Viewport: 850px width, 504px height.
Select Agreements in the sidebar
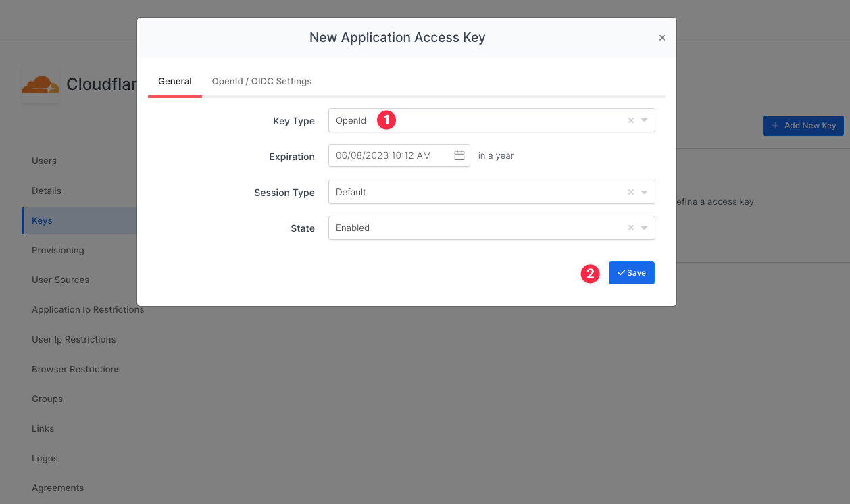click(x=58, y=488)
